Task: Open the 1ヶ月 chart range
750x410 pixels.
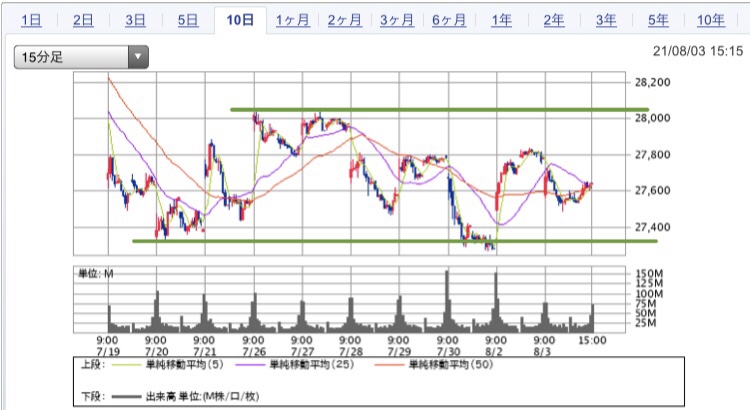Action: tap(292, 20)
